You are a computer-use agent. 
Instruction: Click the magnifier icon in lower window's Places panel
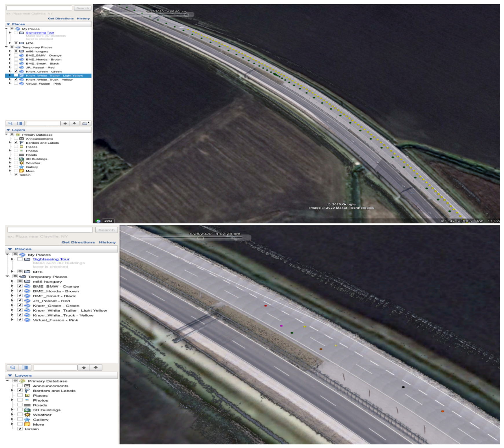point(13,367)
